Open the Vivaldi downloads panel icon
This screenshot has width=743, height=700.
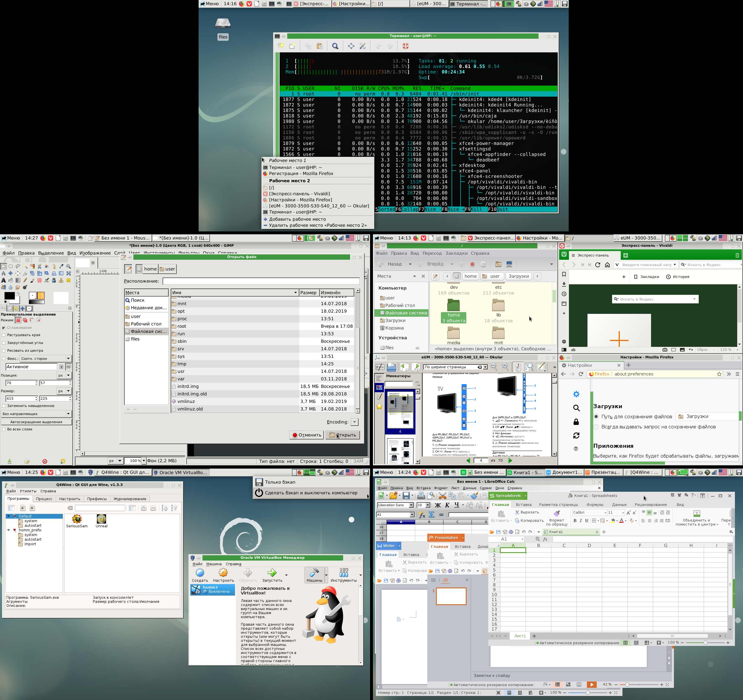(x=564, y=284)
